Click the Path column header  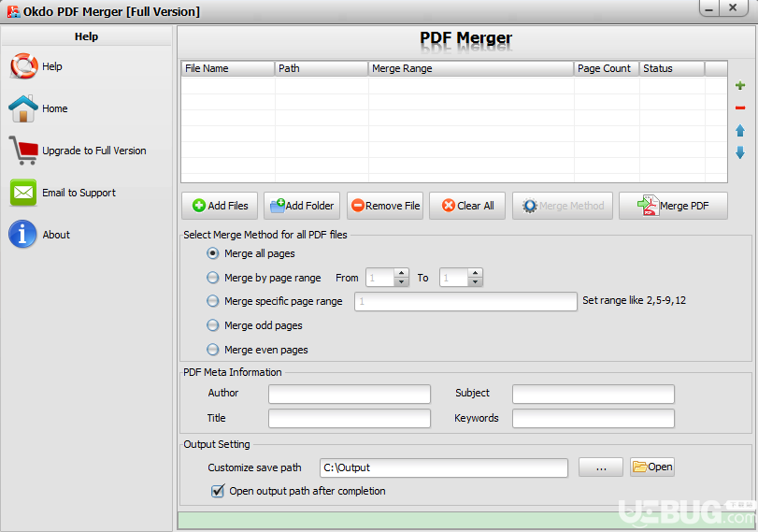pos(322,68)
